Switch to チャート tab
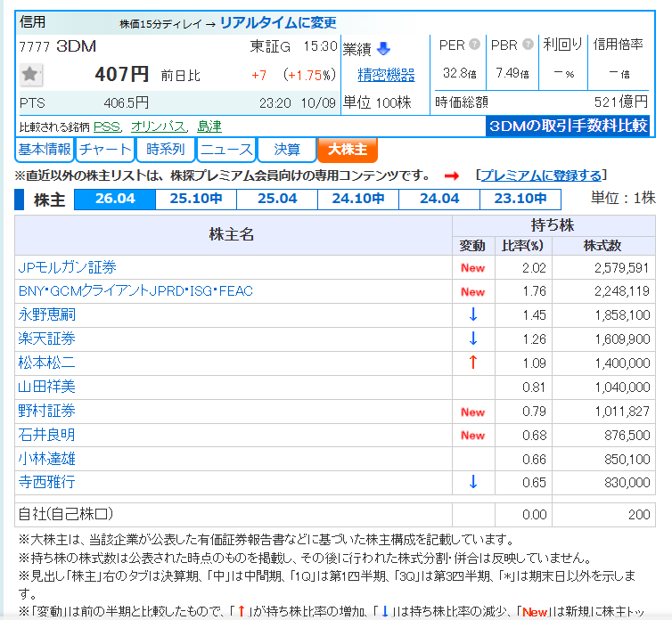 point(105,150)
